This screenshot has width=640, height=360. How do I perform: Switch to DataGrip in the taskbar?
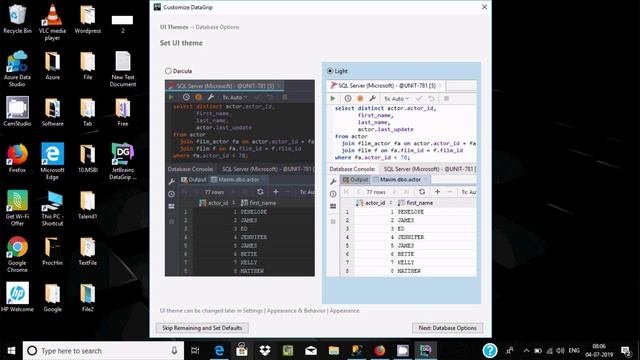click(x=426, y=351)
